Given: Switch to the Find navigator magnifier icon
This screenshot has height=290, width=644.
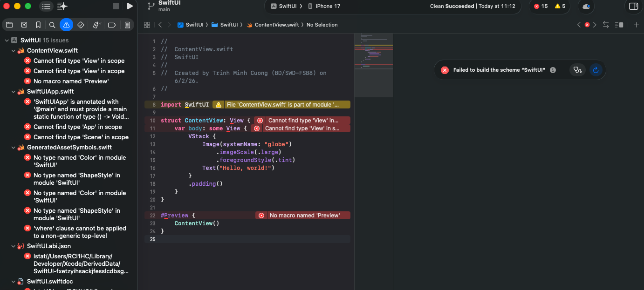Looking at the screenshot, I should tap(52, 25).
